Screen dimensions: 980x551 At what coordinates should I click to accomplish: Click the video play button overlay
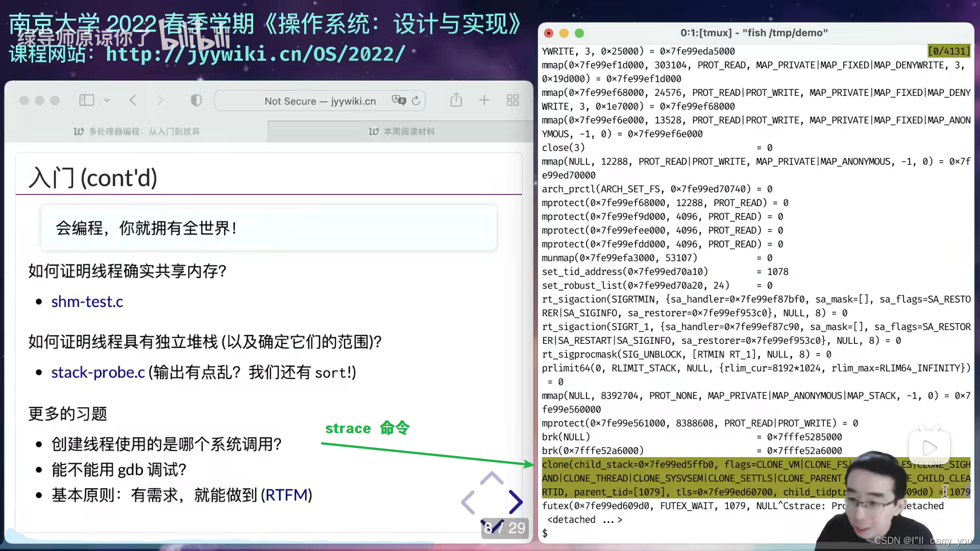coord(929,448)
